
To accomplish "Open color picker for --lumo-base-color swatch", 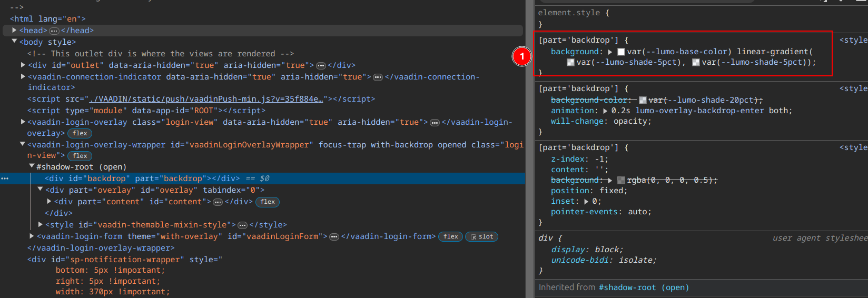I will [x=621, y=52].
